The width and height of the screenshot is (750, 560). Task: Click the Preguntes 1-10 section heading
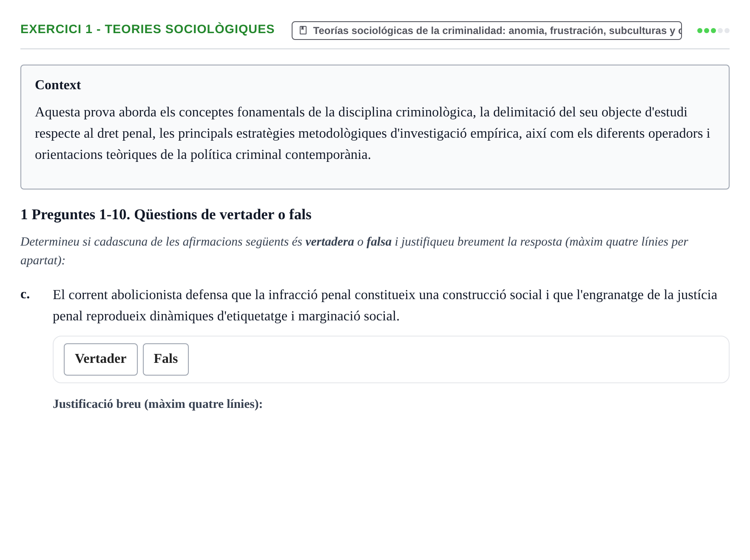(x=166, y=215)
